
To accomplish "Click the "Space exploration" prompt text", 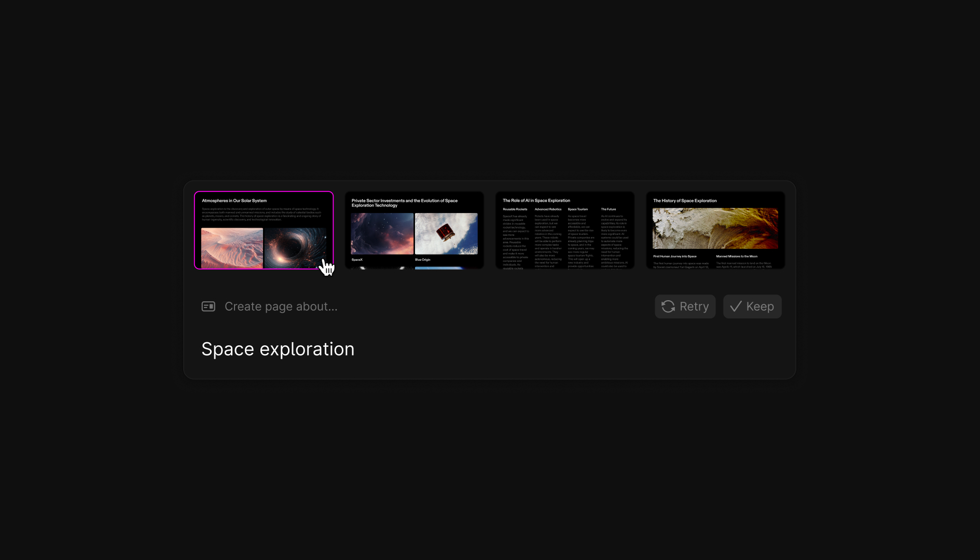I will (x=278, y=349).
